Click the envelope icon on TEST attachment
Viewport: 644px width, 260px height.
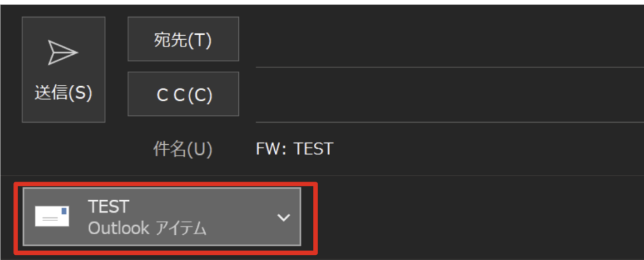(52, 217)
